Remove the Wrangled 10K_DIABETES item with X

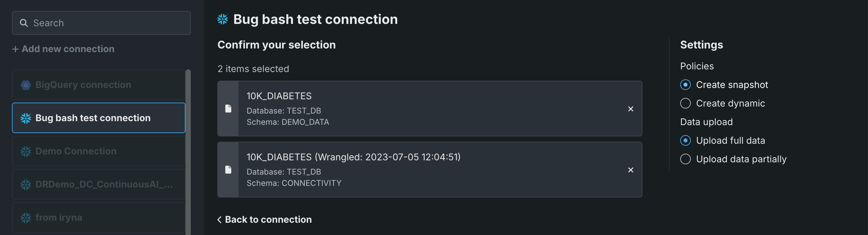[x=630, y=170]
